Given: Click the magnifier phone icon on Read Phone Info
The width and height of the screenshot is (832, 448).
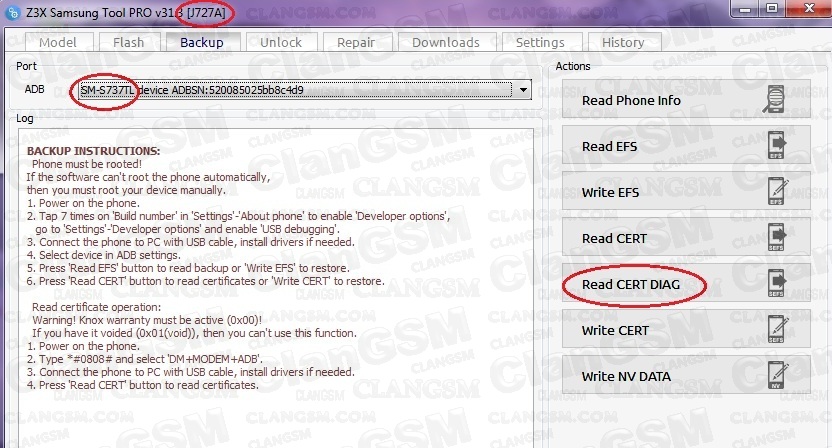Looking at the screenshot, I should [x=775, y=99].
